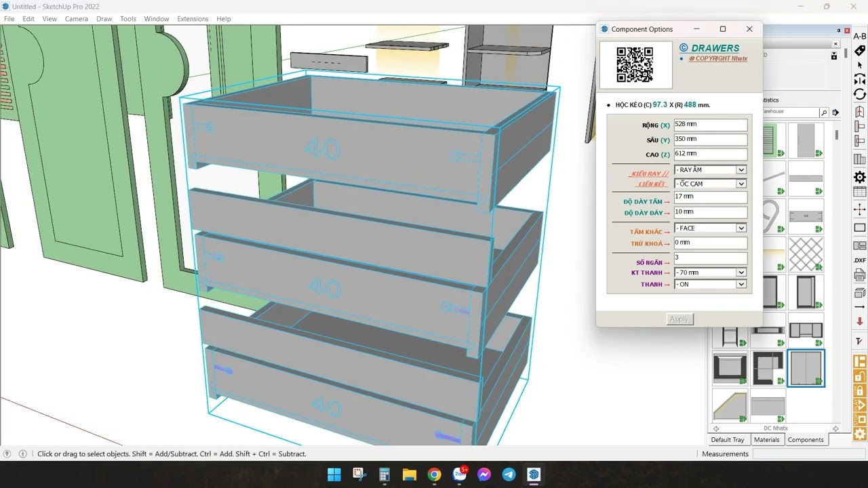The height and width of the screenshot is (488, 868).
Task: Click the TRỪ KHOÁ field showing 0 mm
Action: pos(711,243)
